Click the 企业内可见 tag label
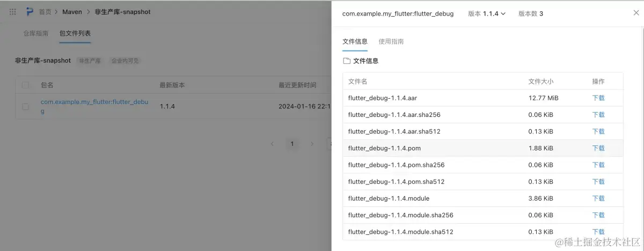The image size is (644, 251). (x=125, y=61)
